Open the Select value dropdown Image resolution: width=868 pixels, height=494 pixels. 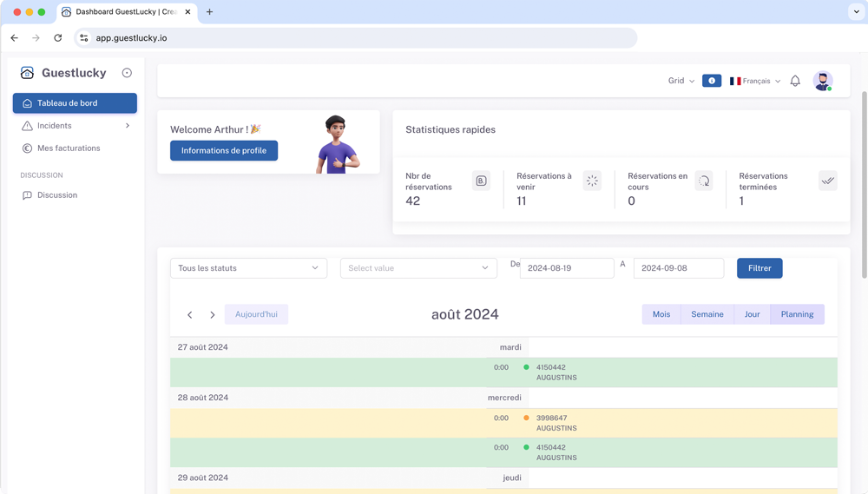(x=418, y=268)
